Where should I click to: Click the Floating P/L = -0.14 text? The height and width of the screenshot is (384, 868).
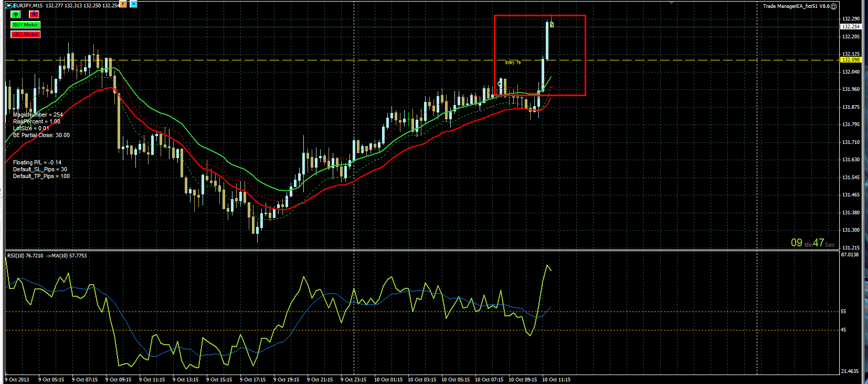pos(37,162)
